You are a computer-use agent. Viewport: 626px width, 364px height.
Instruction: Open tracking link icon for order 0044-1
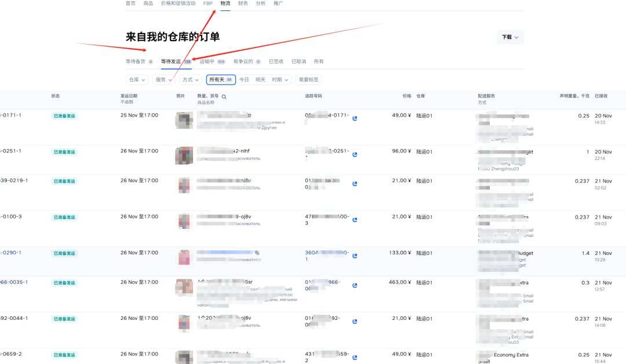point(355,321)
